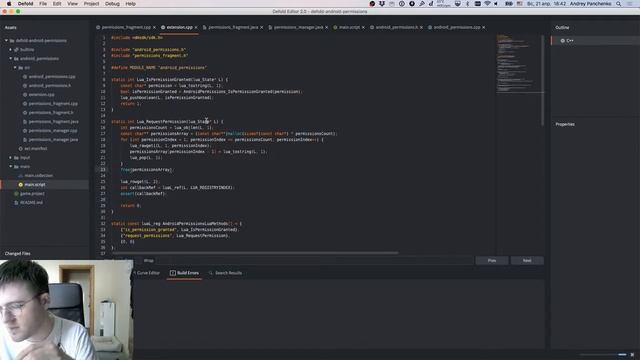
Task: Open the Help menu
Action: tap(131, 4)
